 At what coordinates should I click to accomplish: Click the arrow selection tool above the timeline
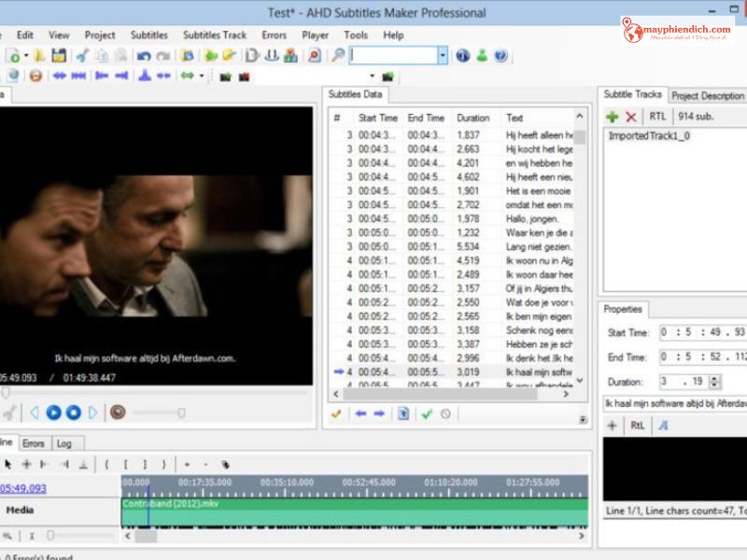click(x=10, y=462)
